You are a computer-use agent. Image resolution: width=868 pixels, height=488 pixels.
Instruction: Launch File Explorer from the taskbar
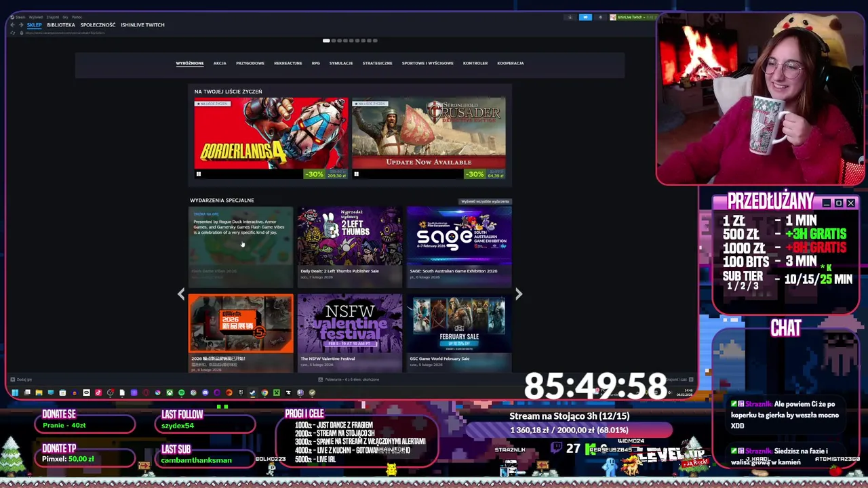tap(39, 392)
